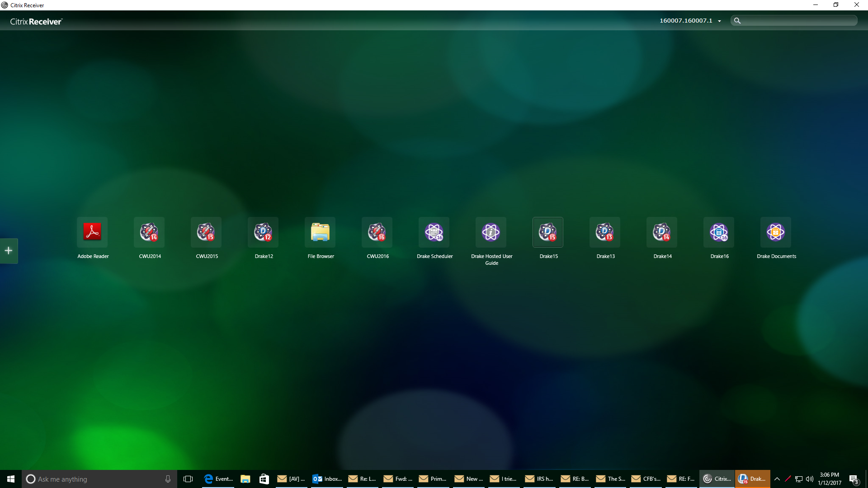Open the Drake Documents app

[776, 232]
